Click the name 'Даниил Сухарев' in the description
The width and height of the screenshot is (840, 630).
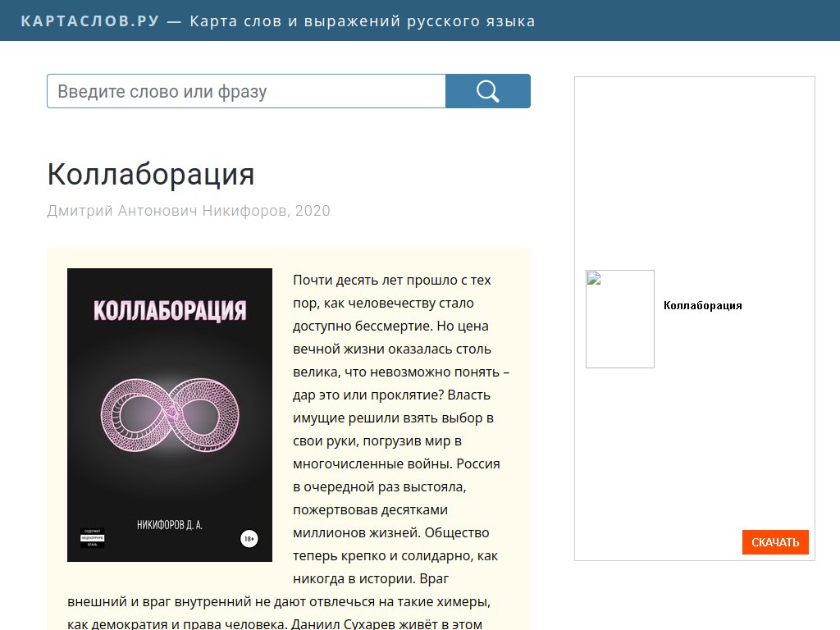[x=341, y=624]
